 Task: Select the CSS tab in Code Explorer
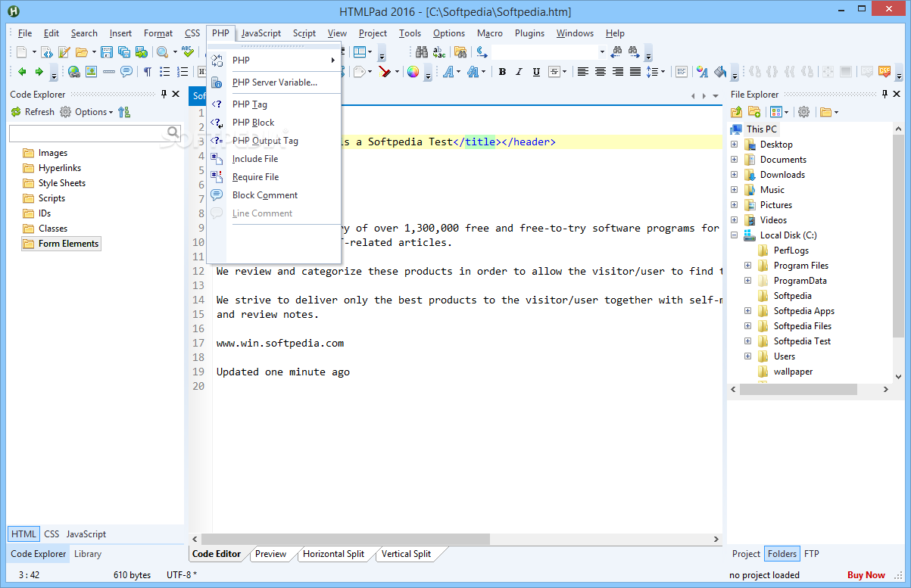(51, 534)
